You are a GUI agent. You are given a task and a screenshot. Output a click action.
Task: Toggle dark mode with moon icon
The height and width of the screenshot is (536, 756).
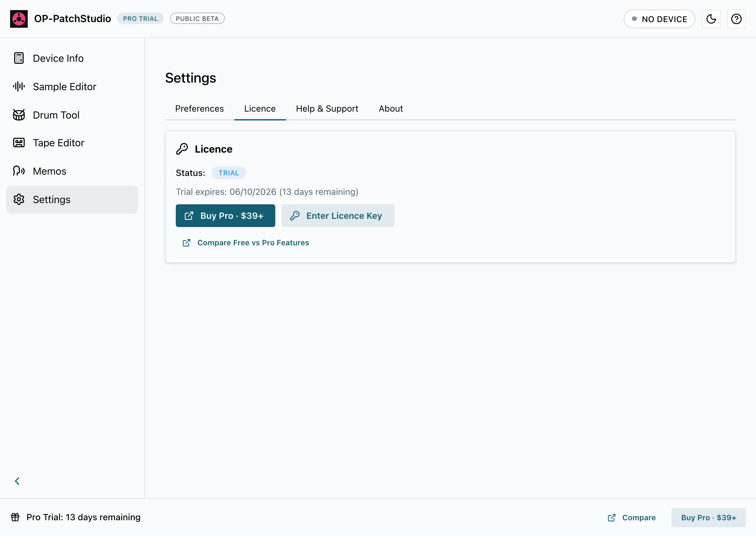[x=711, y=19]
